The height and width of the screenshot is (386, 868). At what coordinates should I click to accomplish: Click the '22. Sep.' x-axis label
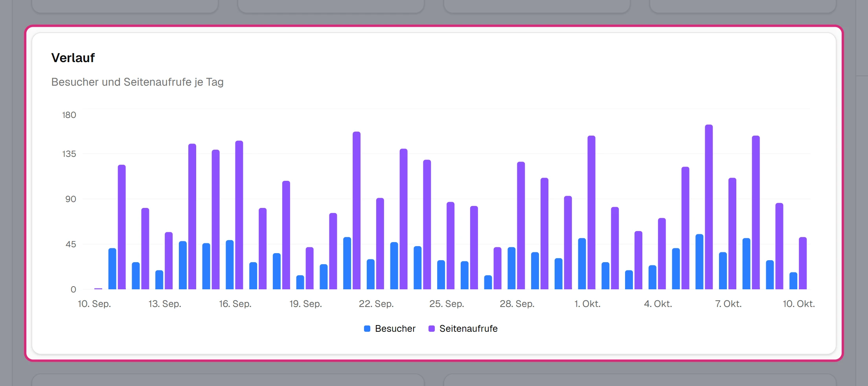coord(376,304)
